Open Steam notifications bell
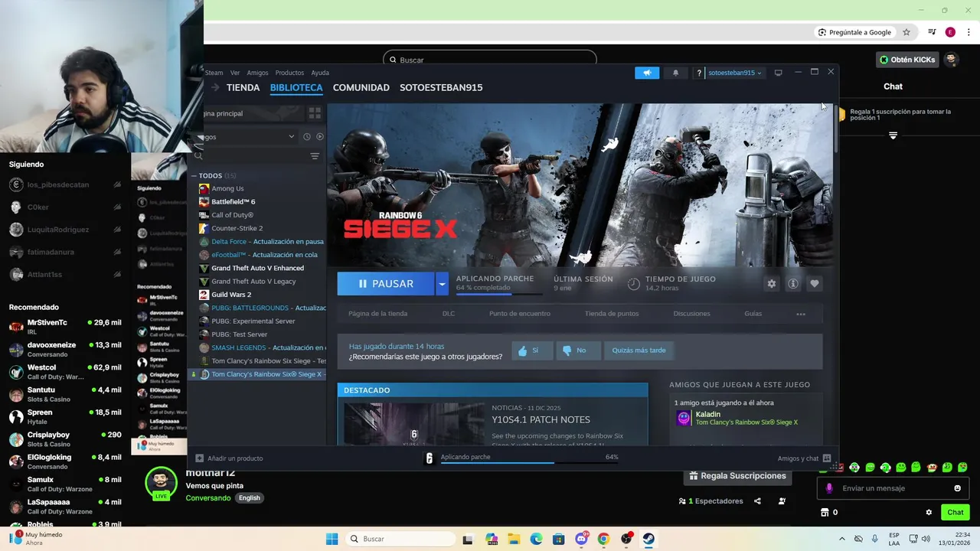 [x=675, y=73]
